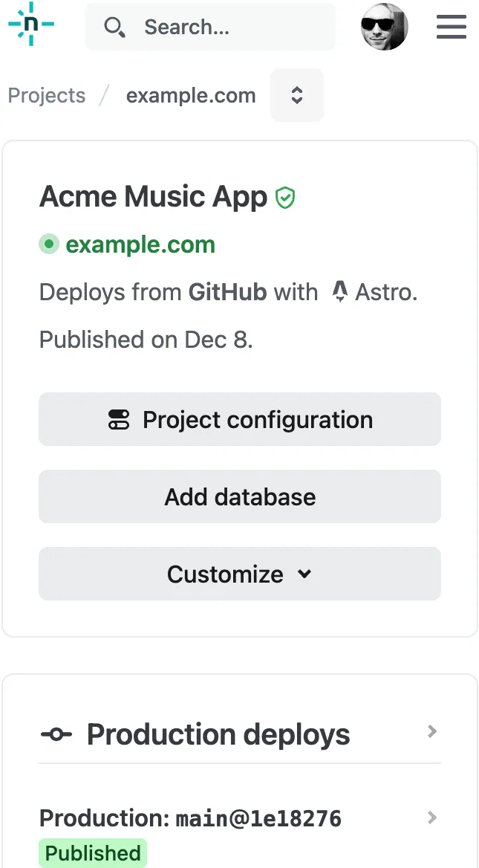Screen dimensions: 479x868
Task: Click the Netlify logo icon
Action: tap(30, 25)
